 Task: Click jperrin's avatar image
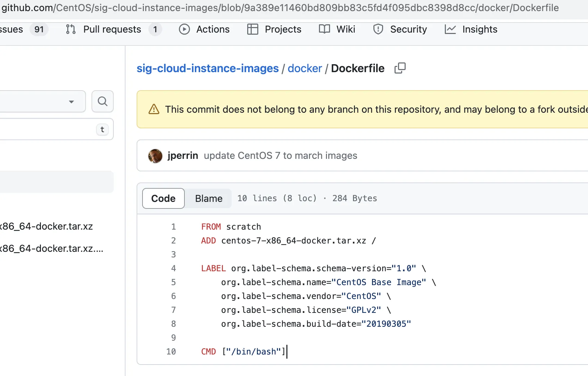click(x=155, y=156)
